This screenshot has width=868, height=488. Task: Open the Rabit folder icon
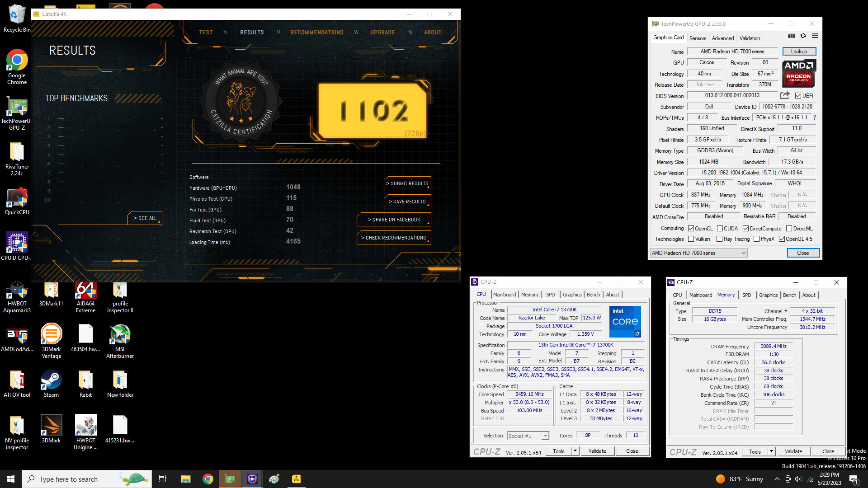[85, 385]
